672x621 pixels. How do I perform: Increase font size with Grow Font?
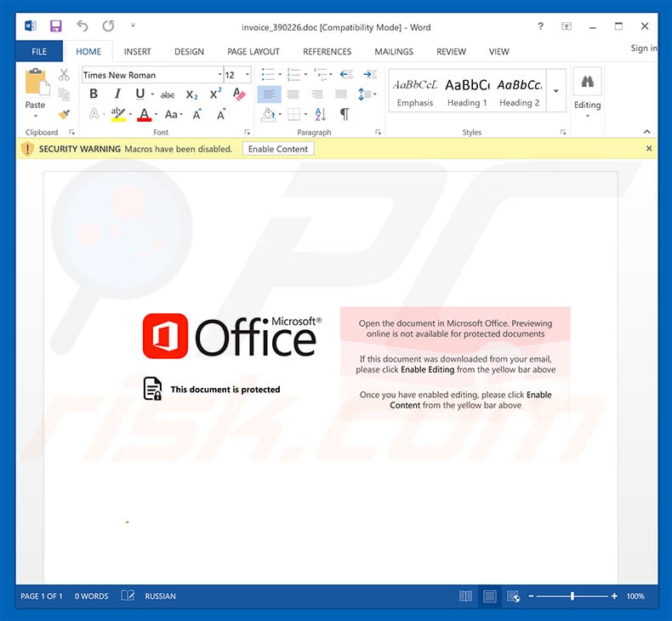click(197, 114)
